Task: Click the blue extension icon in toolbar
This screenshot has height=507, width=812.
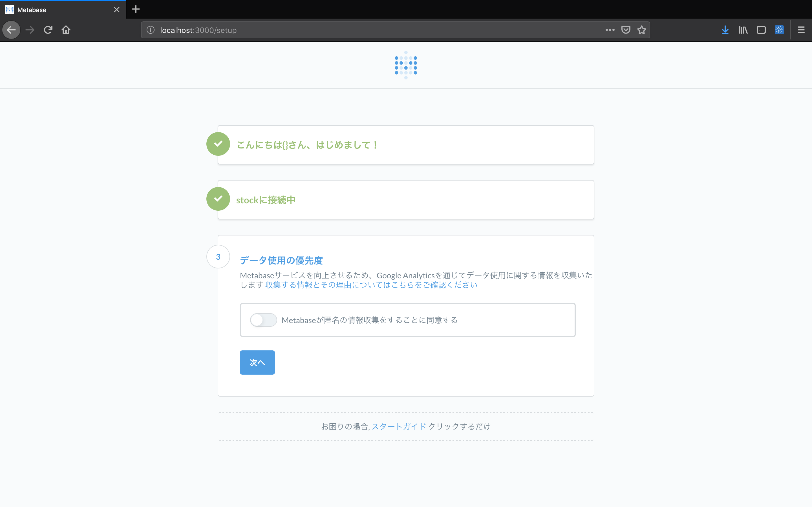Action: [779, 30]
